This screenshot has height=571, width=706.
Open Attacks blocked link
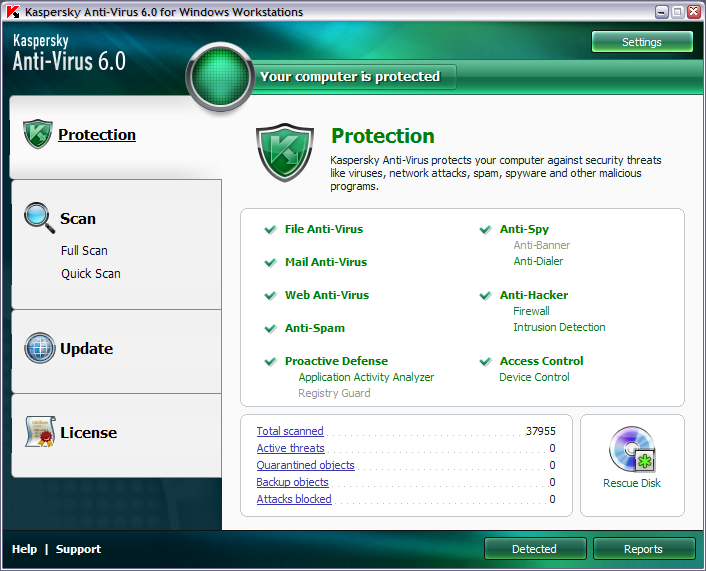(294, 499)
